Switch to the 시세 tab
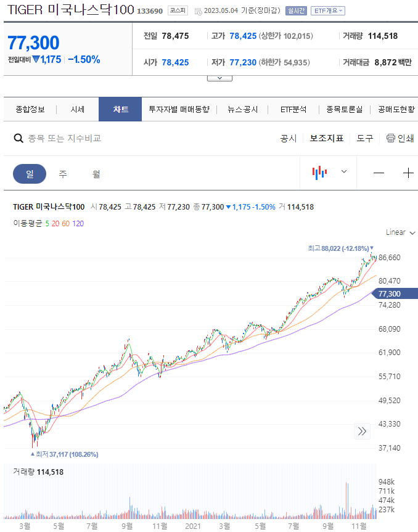 (77, 109)
